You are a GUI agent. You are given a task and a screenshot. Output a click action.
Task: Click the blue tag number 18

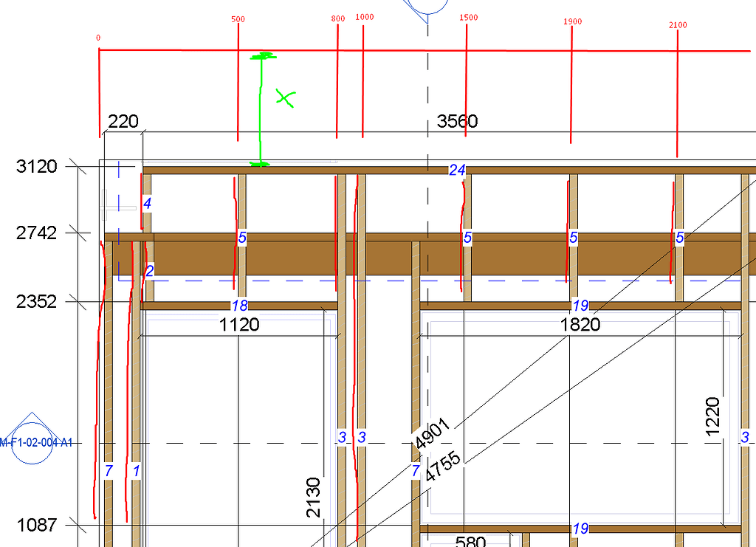pos(240,306)
